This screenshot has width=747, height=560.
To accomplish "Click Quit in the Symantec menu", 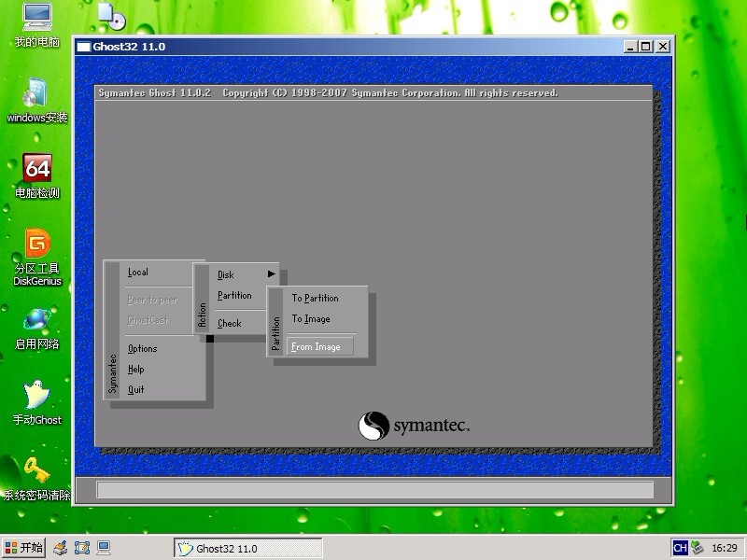I will coord(136,390).
